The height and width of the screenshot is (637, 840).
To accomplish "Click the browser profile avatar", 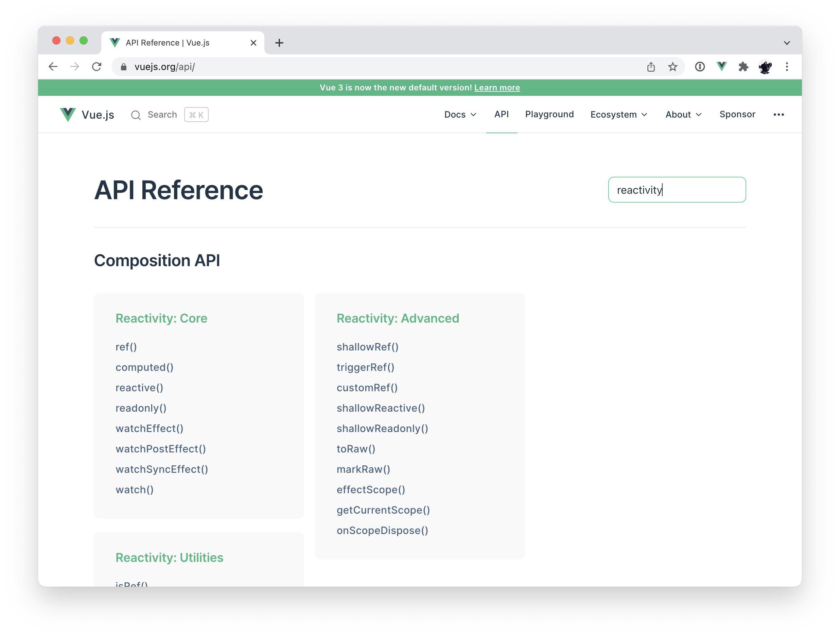I will tap(765, 67).
